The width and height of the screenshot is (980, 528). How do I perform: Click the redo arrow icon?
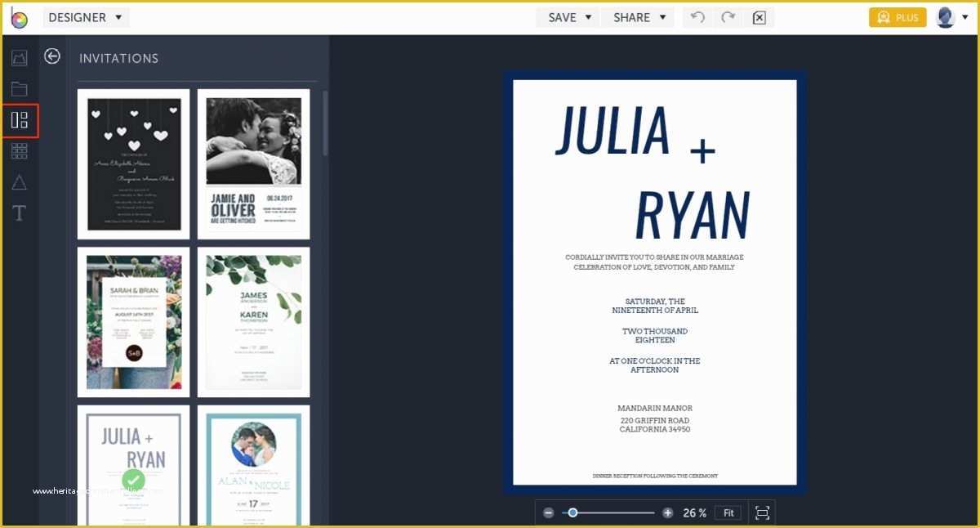coord(728,17)
